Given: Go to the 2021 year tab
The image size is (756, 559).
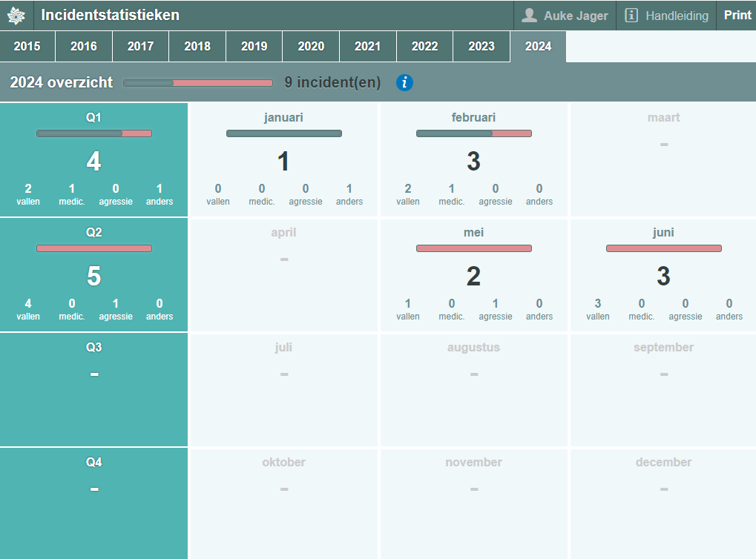Looking at the screenshot, I should pos(367,46).
